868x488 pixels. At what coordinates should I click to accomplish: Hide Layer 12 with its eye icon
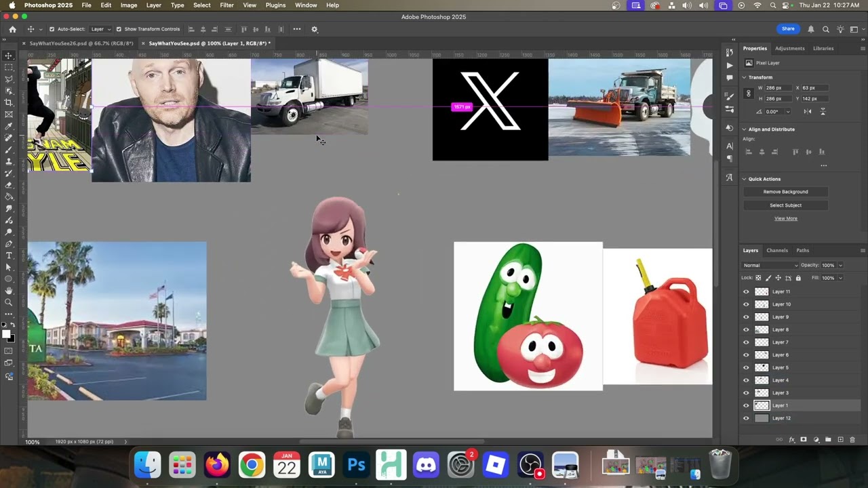[x=746, y=418]
